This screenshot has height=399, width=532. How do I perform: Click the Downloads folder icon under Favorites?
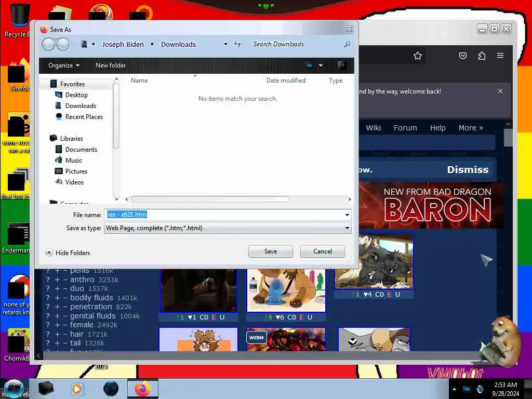tap(58, 106)
